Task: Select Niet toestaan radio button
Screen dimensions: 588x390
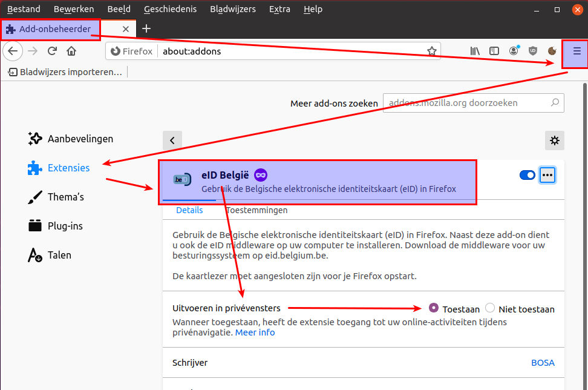Action: 490,308
